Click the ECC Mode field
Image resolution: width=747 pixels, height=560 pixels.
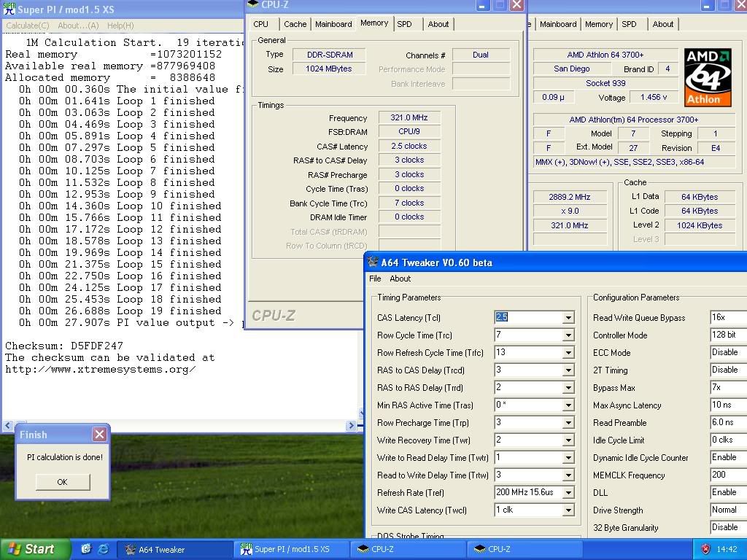coord(729,352)
